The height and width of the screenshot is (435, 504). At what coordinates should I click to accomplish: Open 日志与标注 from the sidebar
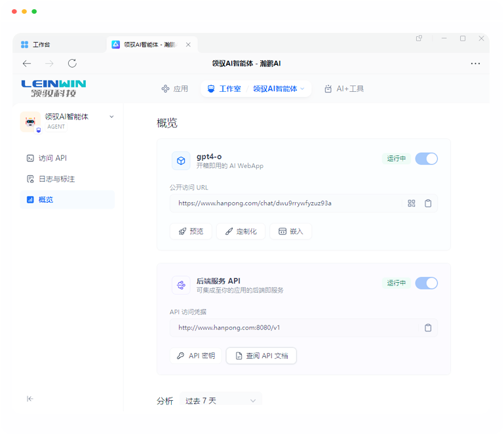[56, 179]
